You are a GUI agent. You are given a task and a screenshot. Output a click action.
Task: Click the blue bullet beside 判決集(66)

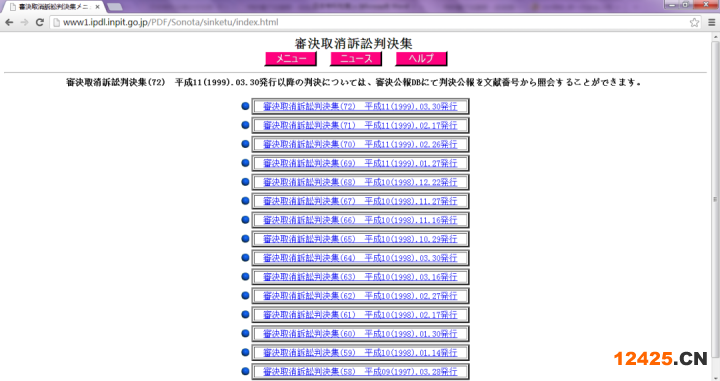click(x=245, y=220)
